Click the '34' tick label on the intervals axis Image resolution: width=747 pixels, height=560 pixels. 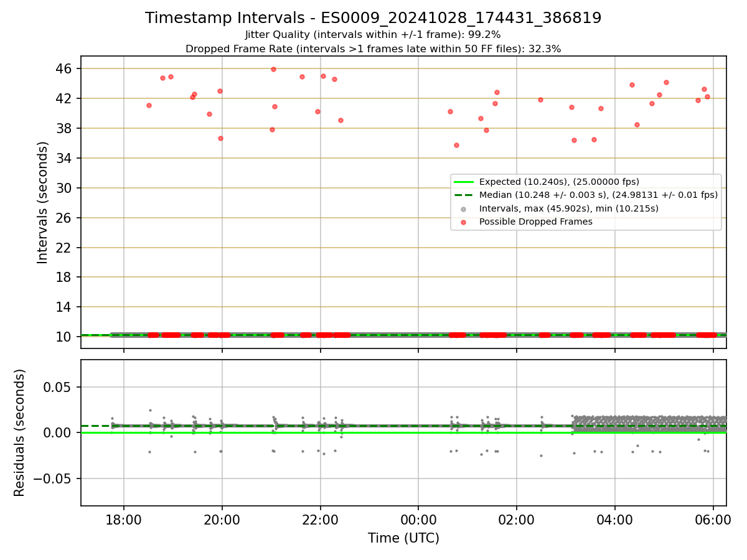coord(65,158)
